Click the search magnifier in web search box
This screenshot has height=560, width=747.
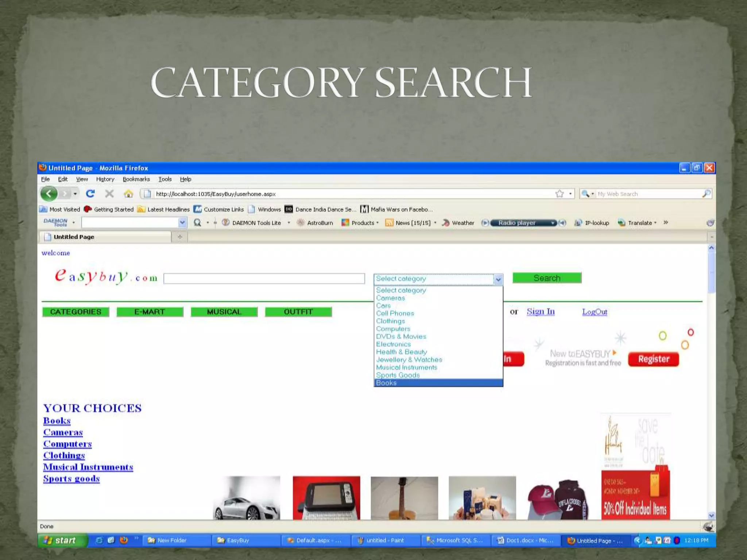point(706,194)
